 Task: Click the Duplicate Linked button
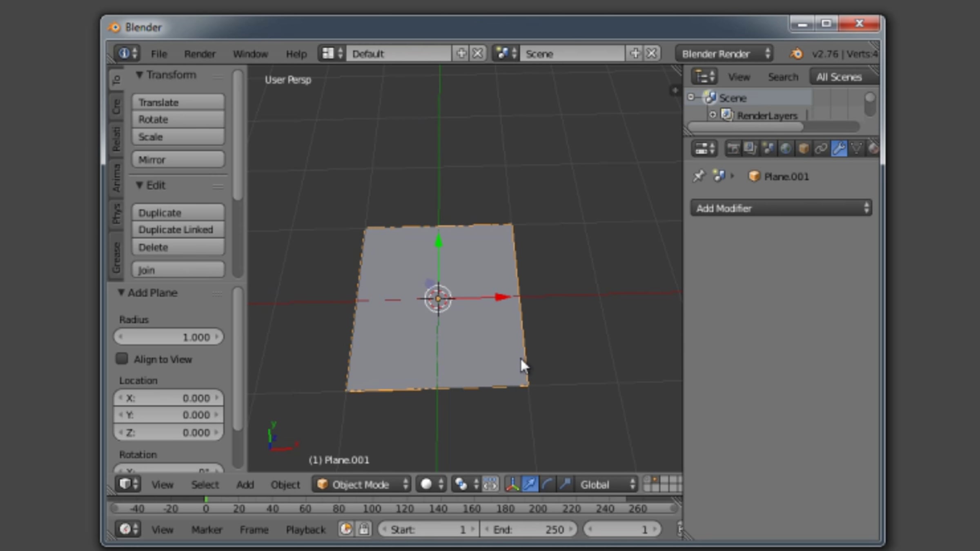point(178,230)
